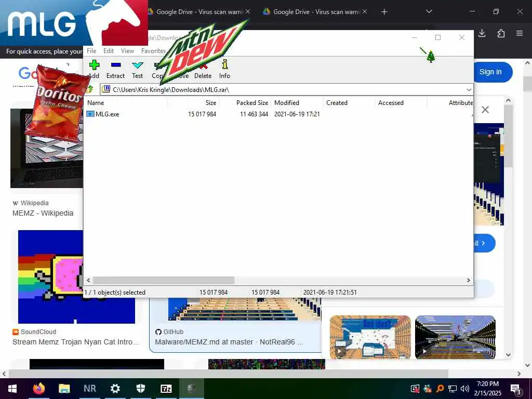Sort 7-Zip list by Name column

coord(126,103)
